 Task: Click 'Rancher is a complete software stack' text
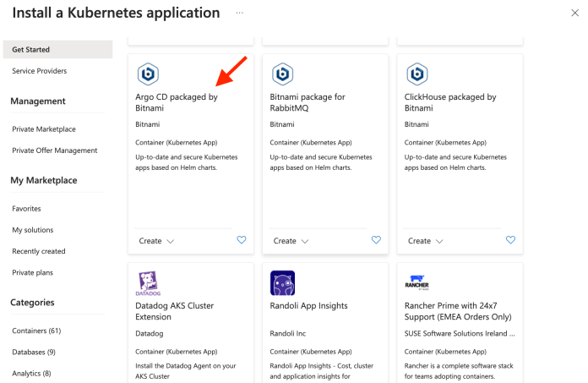[459, 371]
